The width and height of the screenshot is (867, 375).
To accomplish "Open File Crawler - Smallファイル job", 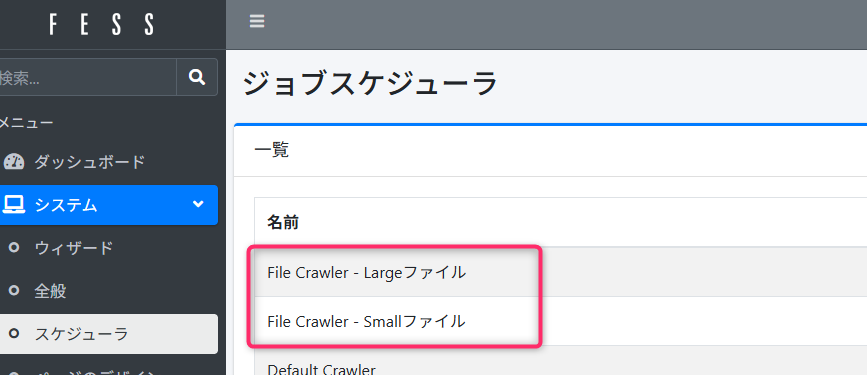I will 366,321.
